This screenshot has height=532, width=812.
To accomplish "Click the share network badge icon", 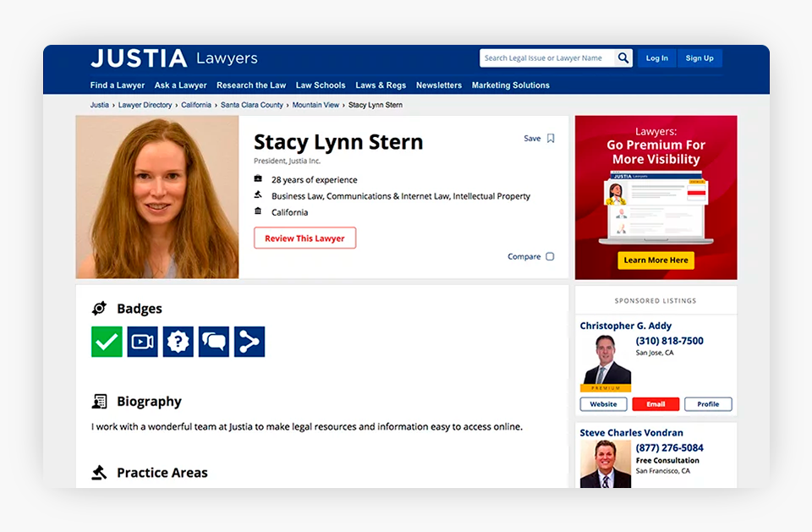I will (250, 342).
